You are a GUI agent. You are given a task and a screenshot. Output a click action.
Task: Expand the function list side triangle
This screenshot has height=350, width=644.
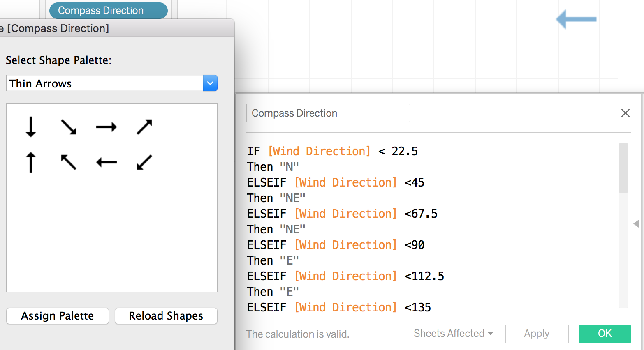coord(636,223)
